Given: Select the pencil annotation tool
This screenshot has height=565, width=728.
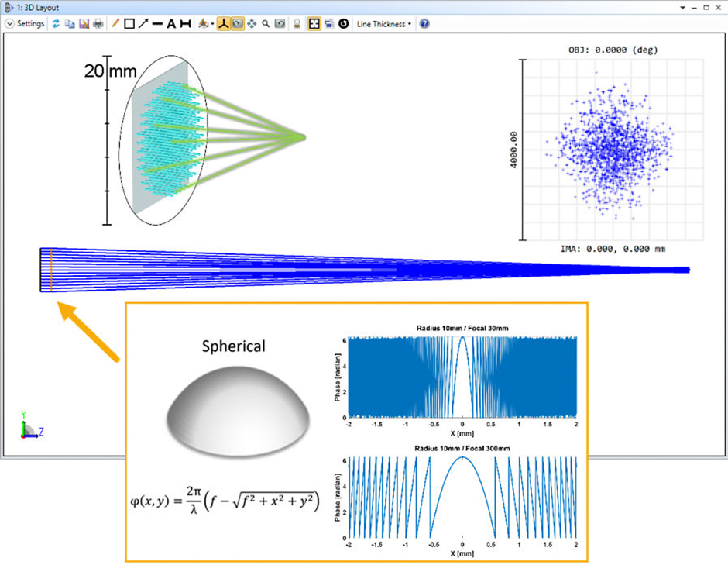Looking at the screenshot, I should (115, 24).
